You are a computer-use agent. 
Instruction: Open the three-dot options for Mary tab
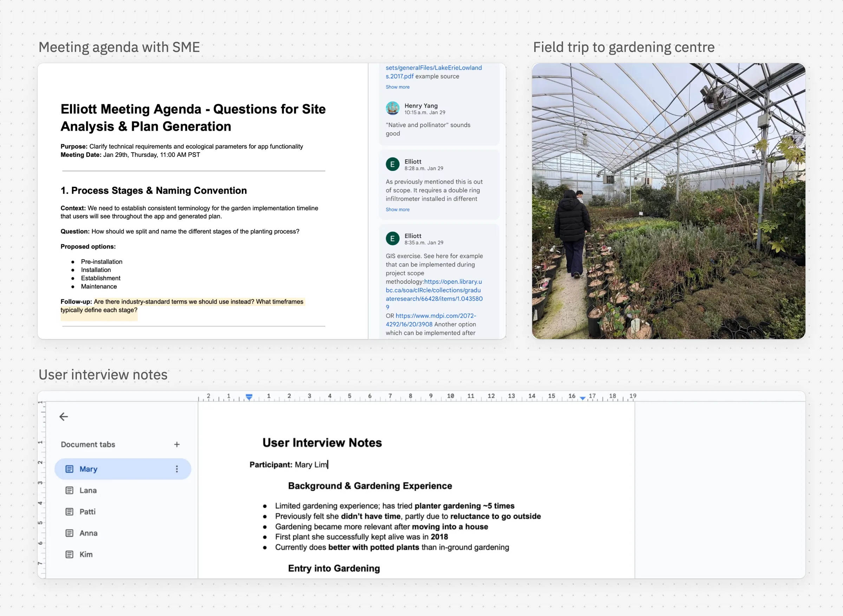point(177,469)
